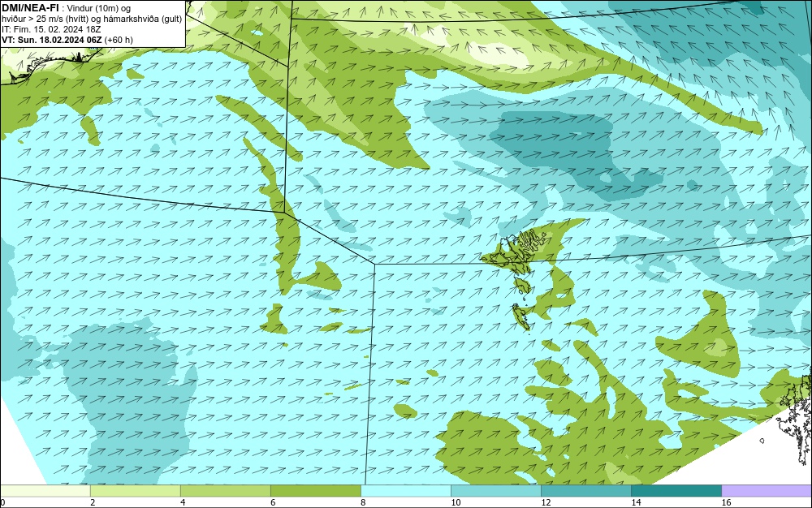
Task: Click the legend tick label '8'
Action: click(x=363, y=502)
